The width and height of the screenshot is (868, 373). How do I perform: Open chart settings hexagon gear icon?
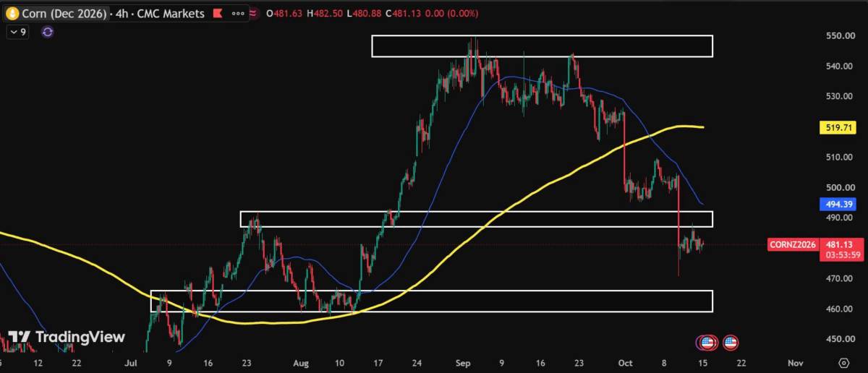click(x=843, y=362)
